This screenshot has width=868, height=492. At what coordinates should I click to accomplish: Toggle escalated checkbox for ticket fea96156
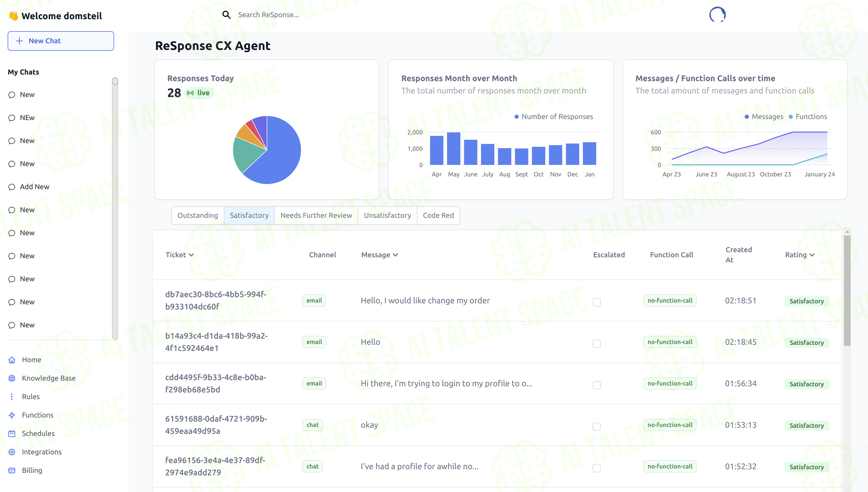597,468
